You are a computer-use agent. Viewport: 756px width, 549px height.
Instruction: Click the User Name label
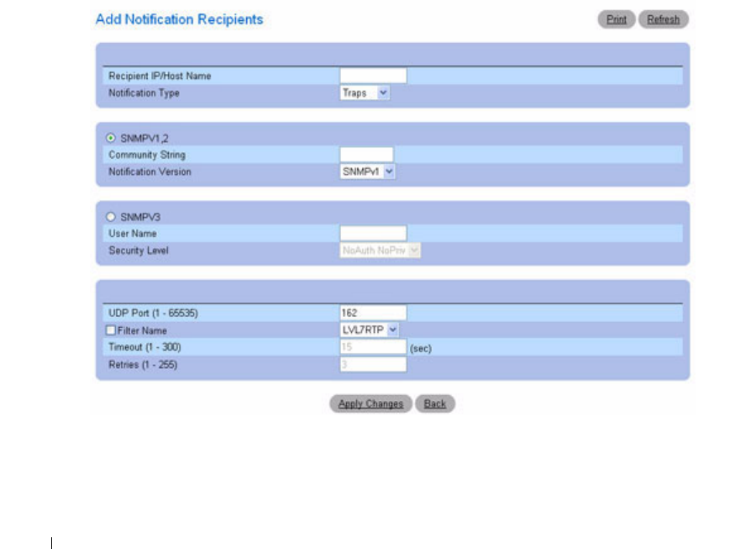pos(132,234)
